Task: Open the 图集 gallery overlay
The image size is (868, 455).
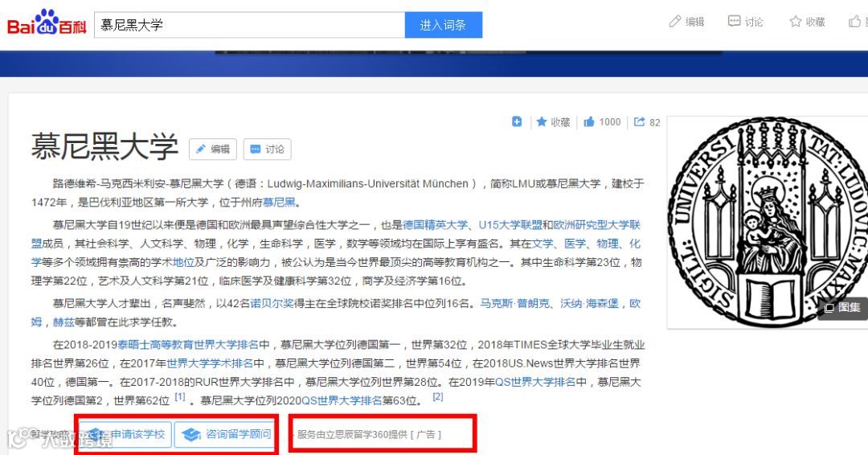Action: [842, 307]
